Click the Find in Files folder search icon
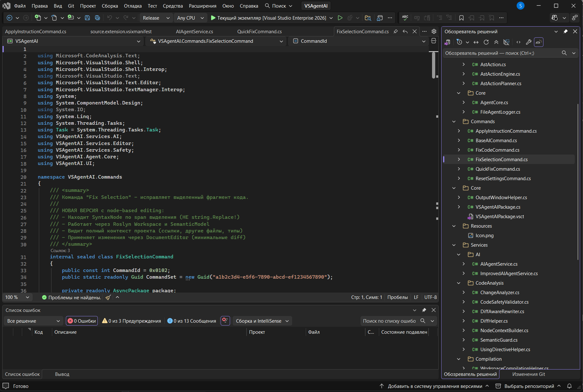The height and width of the screenshot is (392, 583). coord(368,18)
